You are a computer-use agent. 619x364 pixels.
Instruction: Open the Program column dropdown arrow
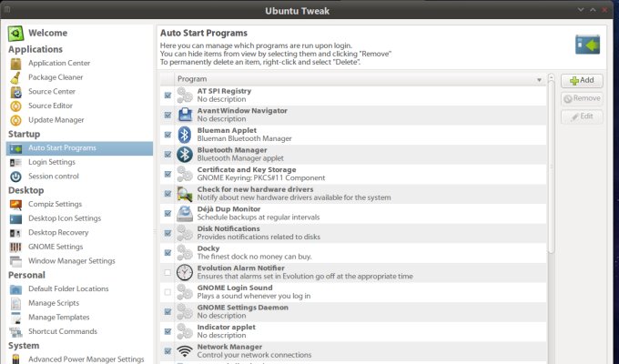pyautogui.click(x=538, y=79)
